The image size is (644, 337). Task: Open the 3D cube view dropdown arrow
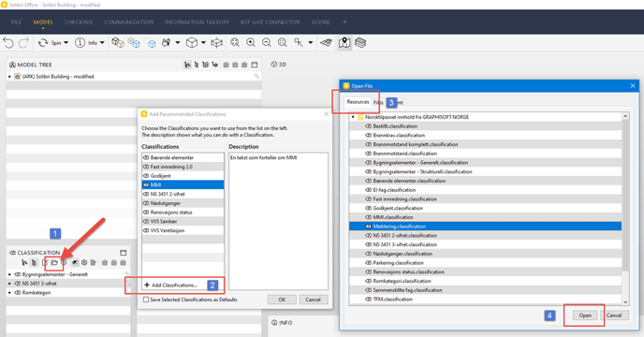point(203,43)
